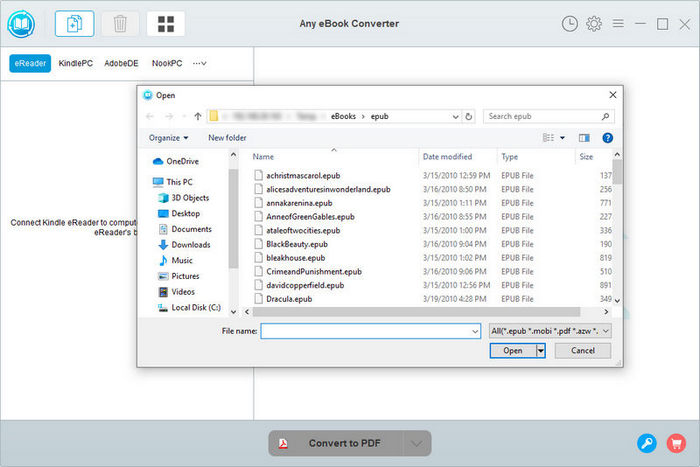700x467 pixels.
Task: Click the Add eBook file icon
Action: coord(73,23)
